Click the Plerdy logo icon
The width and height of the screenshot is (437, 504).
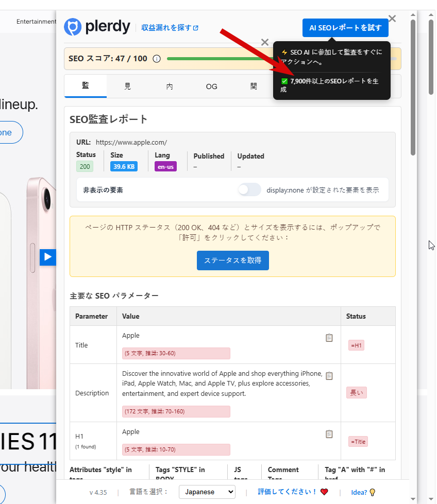pyautogui.click(x=73, y=27)
